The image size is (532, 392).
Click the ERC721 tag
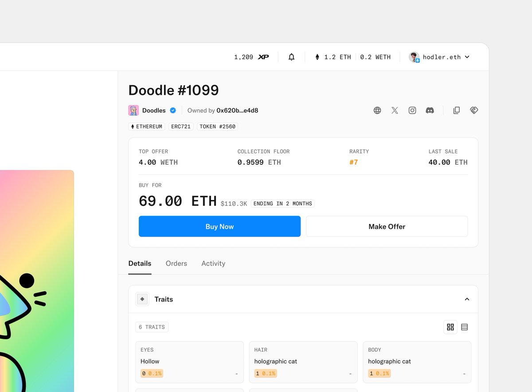[181, 126]
